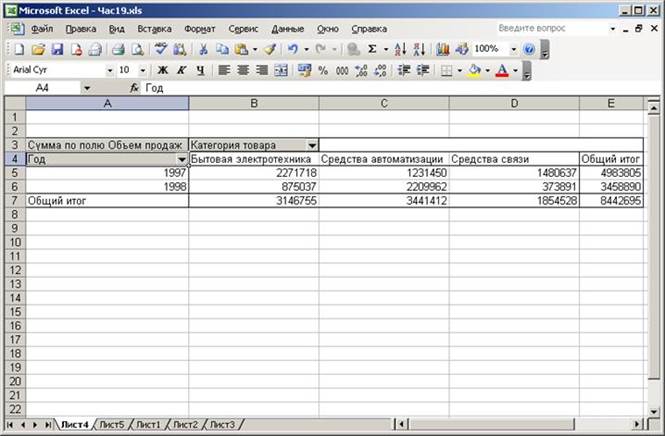665x436 pixels.
Task: Open a file using the Open folder icon
Action: click(x=38, y=49)
